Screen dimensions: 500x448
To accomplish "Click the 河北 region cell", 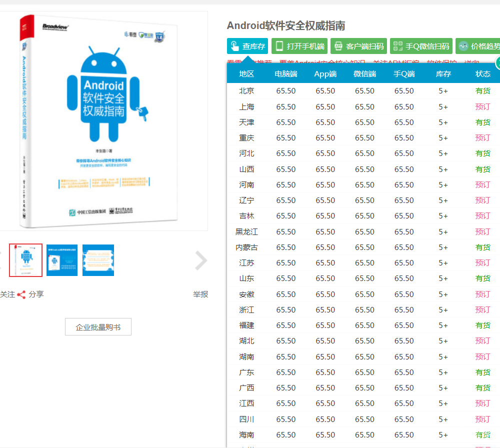I will point(246,153).
